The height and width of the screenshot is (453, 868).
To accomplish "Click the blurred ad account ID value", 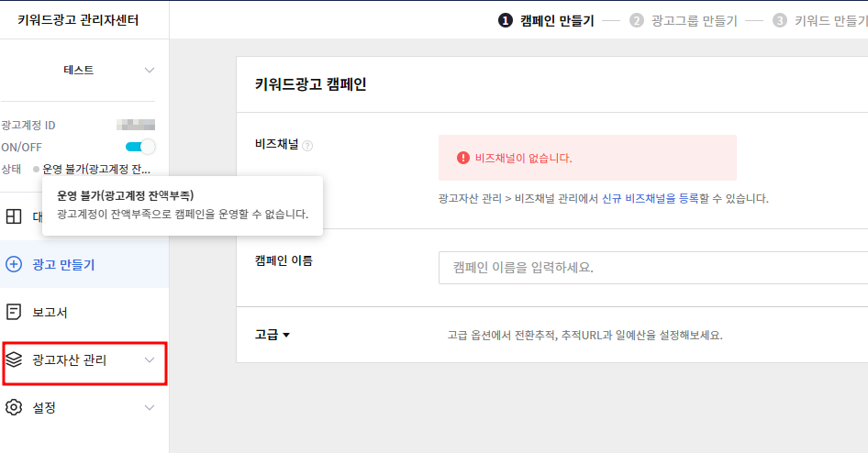I will click(x=136, y=125).
